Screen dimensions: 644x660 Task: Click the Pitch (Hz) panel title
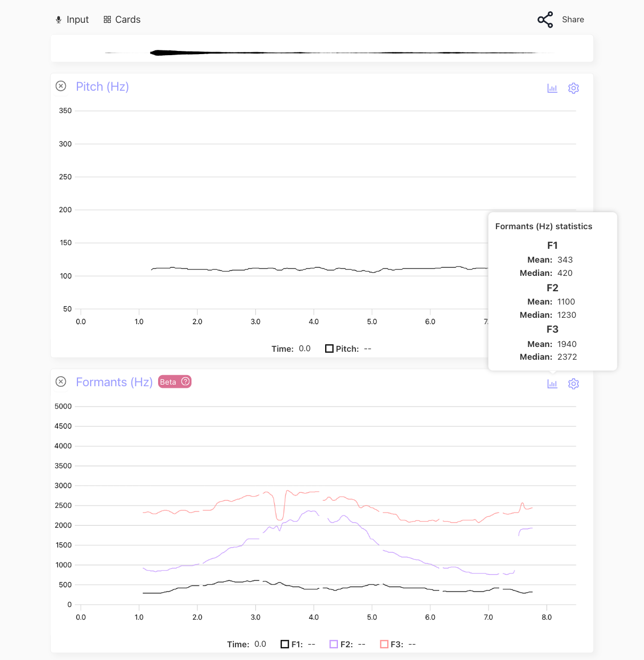pyautogui.click(x=102, y=86)
